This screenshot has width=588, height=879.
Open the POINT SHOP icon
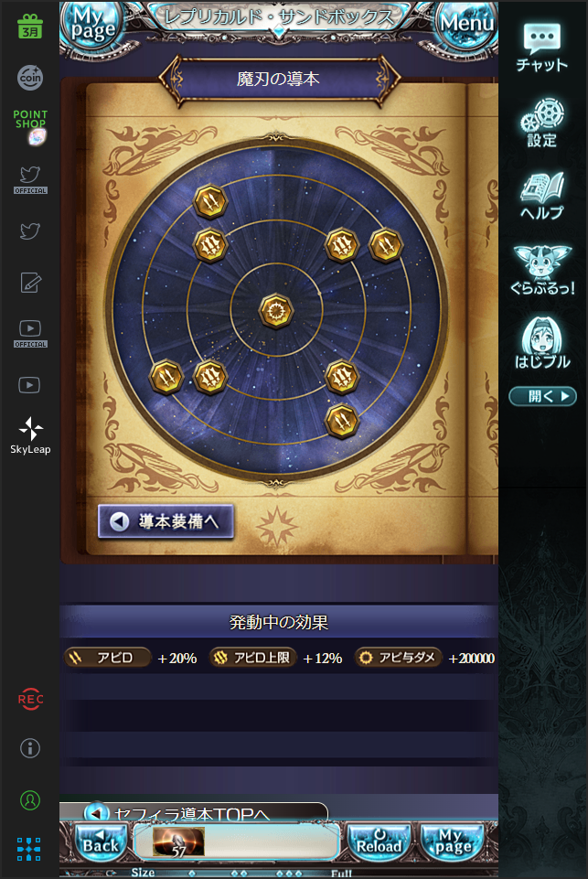point(31,127)
